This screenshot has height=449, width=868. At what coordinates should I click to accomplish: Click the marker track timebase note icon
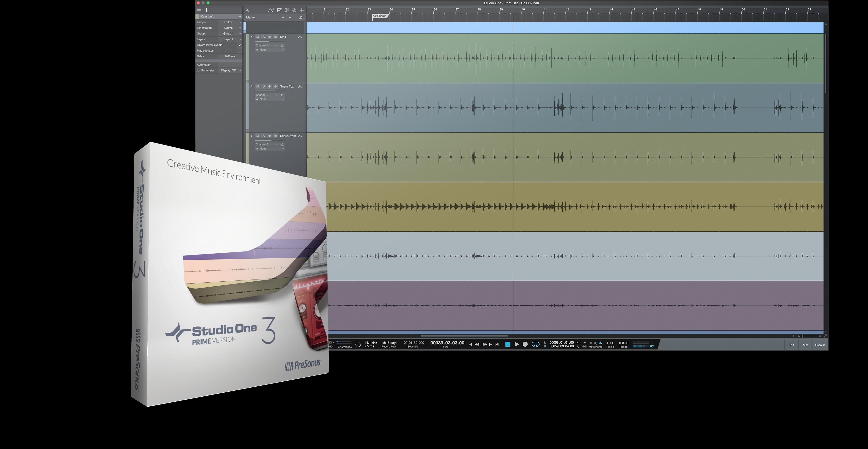click(x=301, y=18)
